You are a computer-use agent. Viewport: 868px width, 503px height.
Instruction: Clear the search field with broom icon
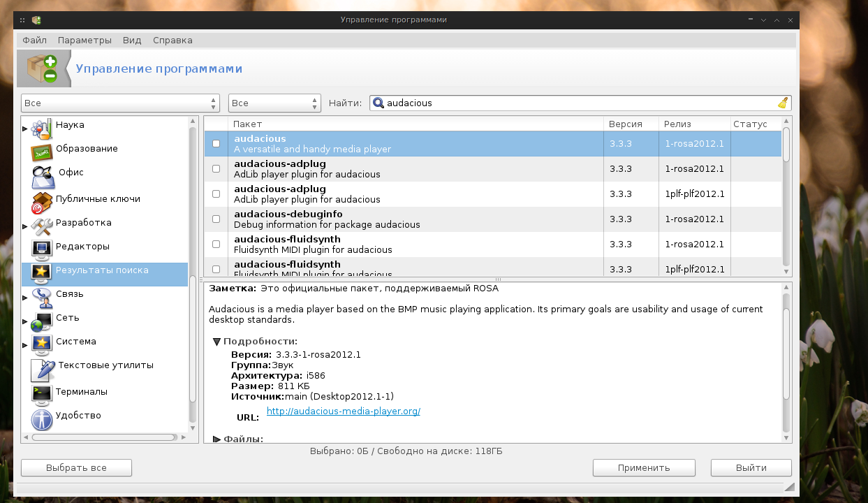[783, 103]
